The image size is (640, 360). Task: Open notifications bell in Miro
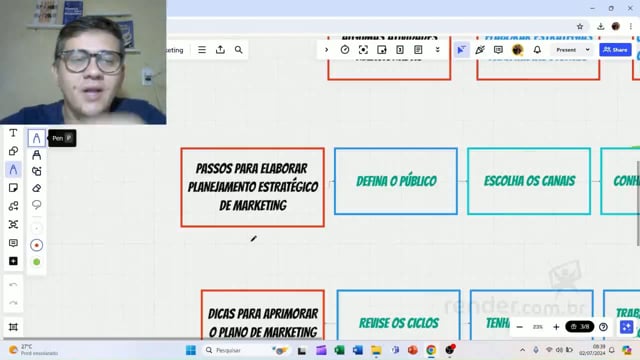tap(537, 50)
